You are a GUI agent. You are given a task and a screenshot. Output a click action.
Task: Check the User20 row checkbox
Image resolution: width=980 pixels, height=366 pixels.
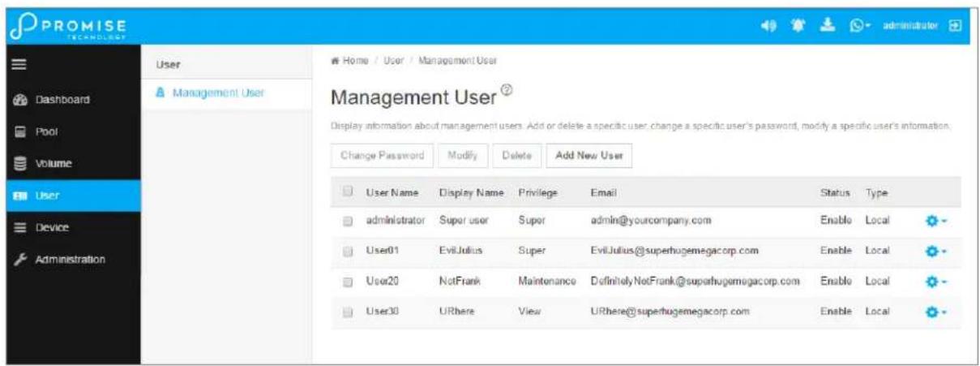click(349, 282)
